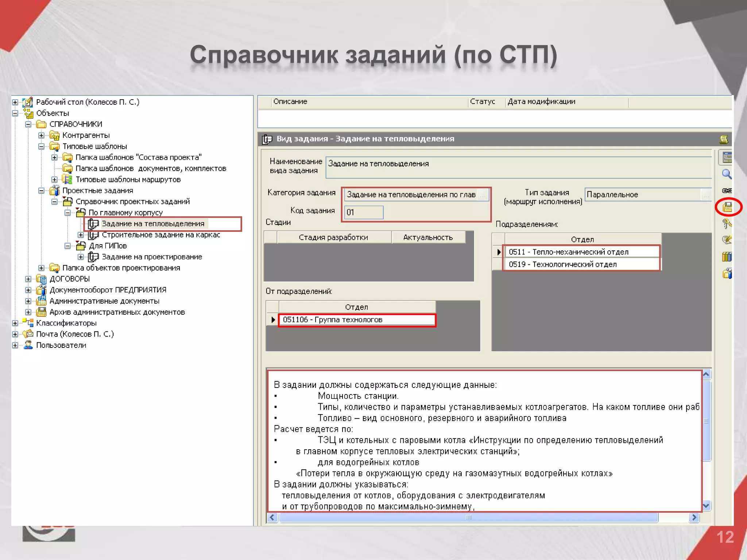The image size is (747, 560).
Task: Click the yellow scroll icon in header
Action: pyautogui.click(x=724, y=139)
